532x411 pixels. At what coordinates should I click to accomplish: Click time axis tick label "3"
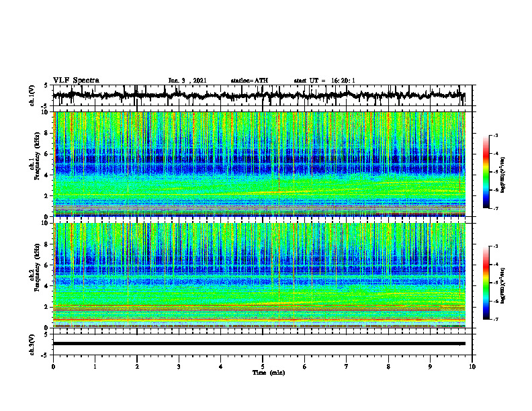(179, 367)
